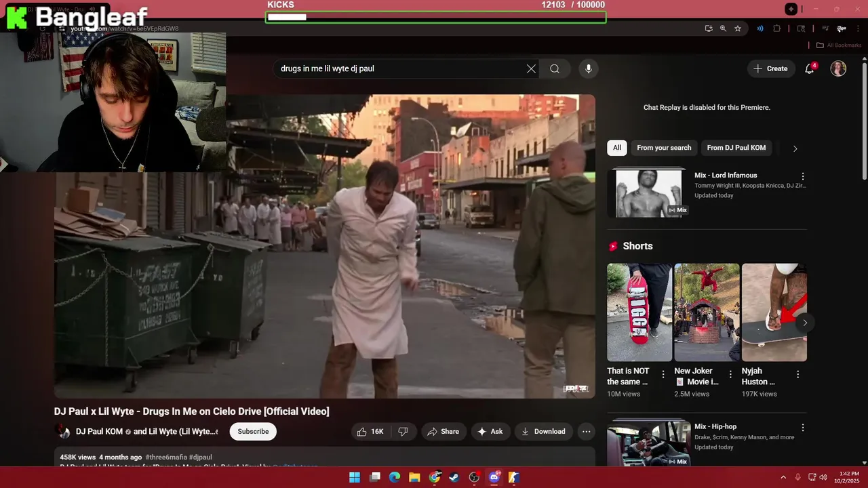The width and height of the screenshot is (868, 488).
Task: Share the video
Action: [443, 432]
